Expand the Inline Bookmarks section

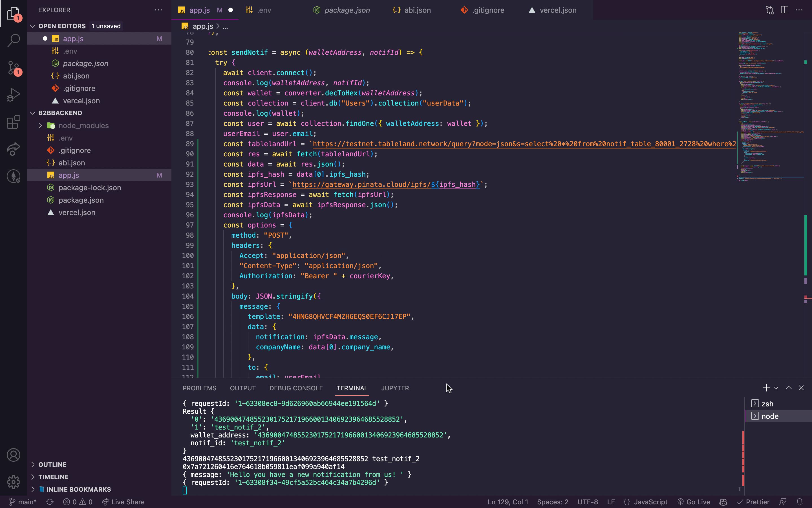click(x=33, y=489)
